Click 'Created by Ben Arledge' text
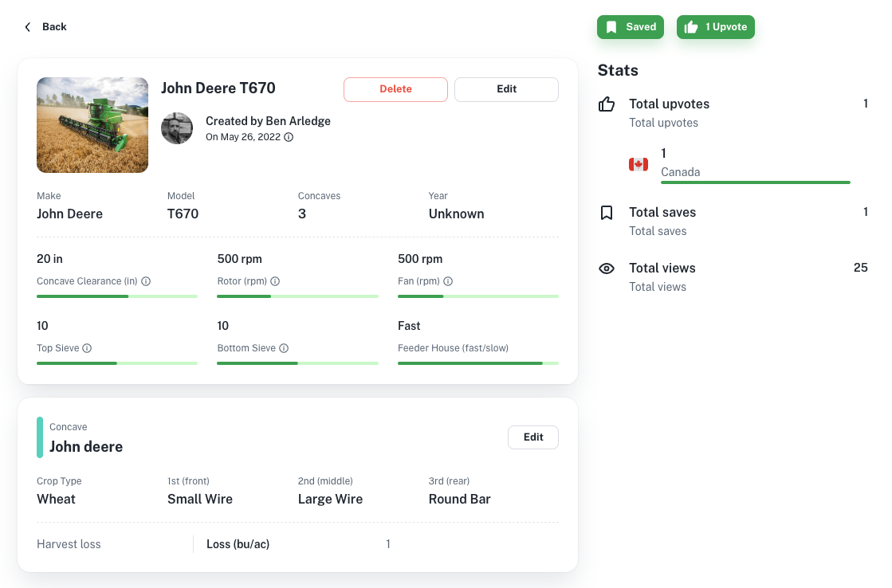Image resolution: width=892 pixels, height=588 pixels. (268, 121)
